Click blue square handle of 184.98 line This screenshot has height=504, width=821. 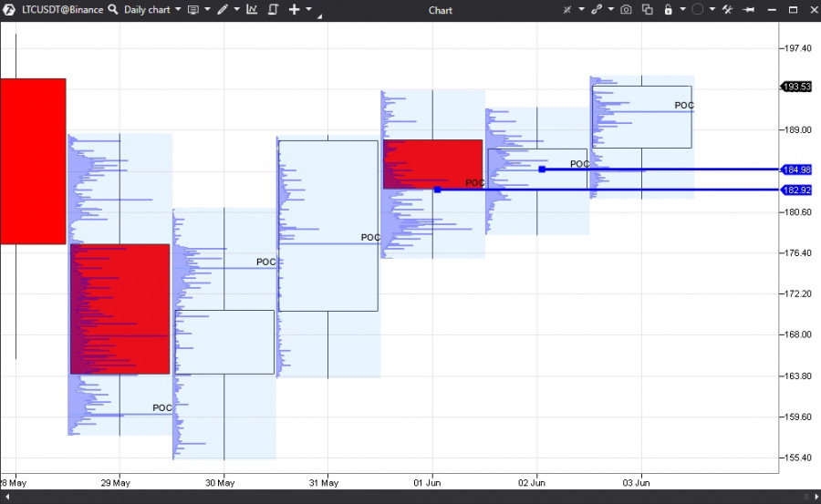[x=542, y=169]
